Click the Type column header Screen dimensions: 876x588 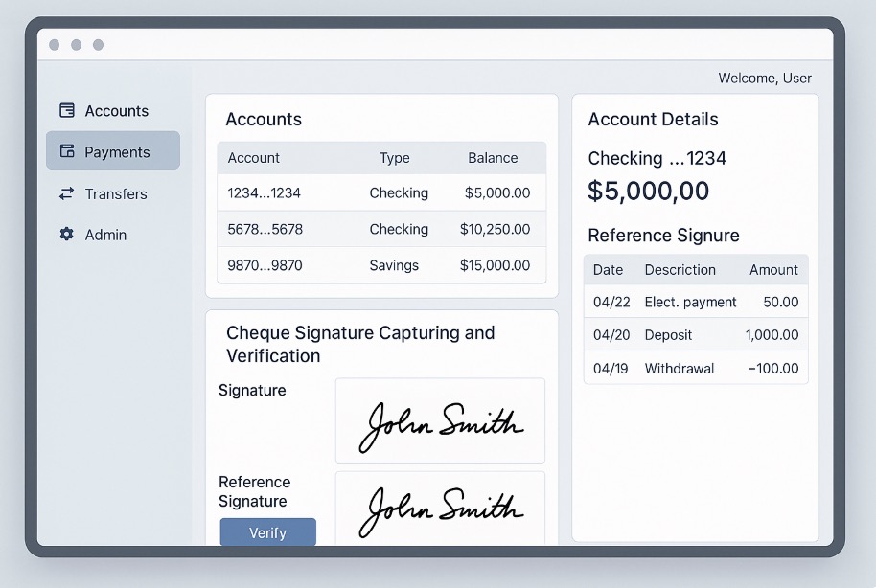pos(395,158)
